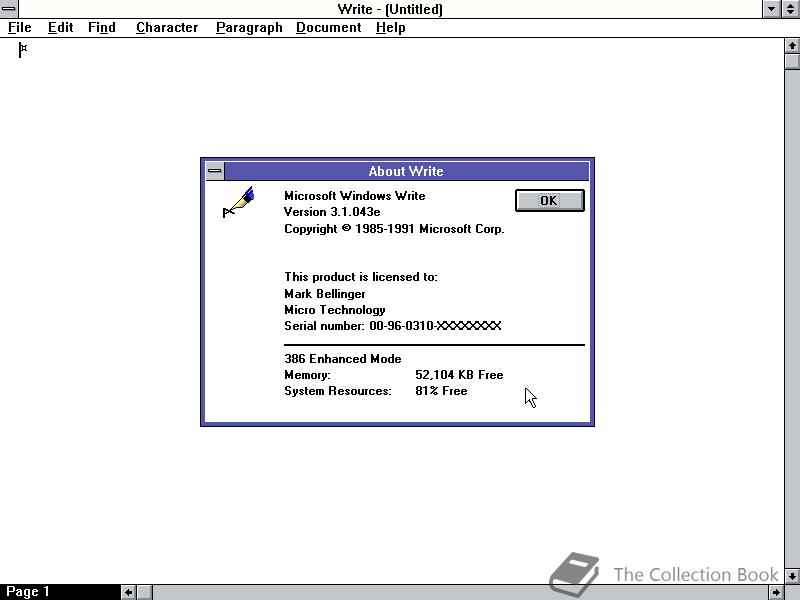Open the Help menu

click(390, 28)
